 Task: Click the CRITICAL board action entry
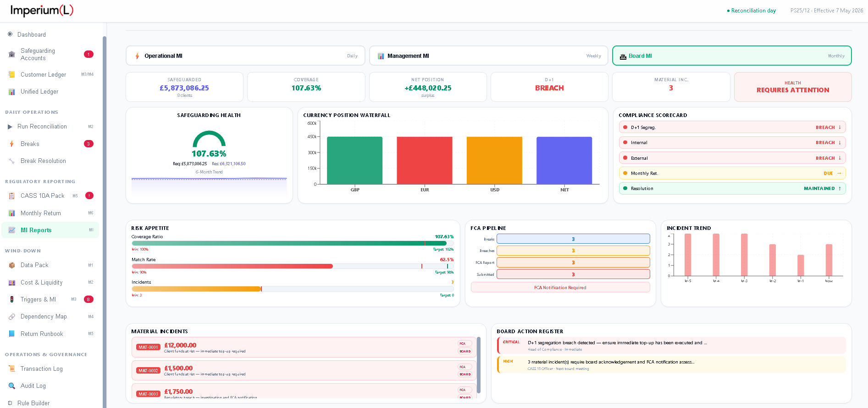coord(671,346)
